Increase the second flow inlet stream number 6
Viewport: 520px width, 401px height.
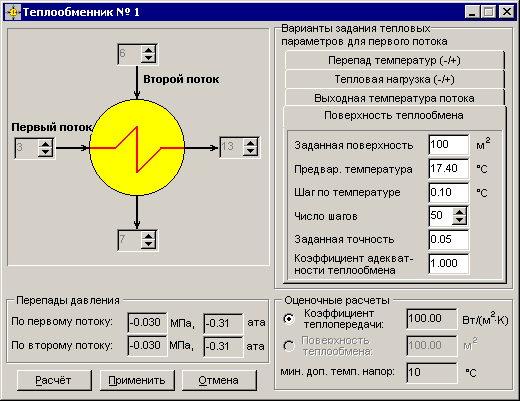tap(148, 50)
